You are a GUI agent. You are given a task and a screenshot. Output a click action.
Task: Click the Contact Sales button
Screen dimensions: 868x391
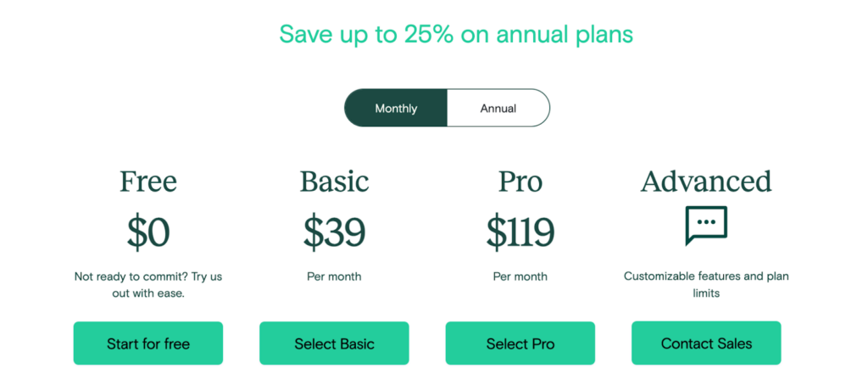click(x=706, y=343)
